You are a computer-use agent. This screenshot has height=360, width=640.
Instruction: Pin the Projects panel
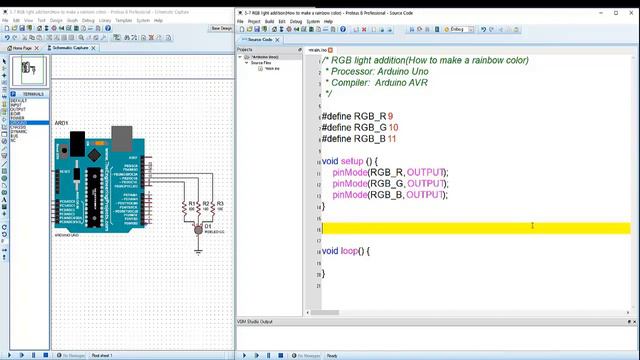pyautogui.click(x=300, y=49)
